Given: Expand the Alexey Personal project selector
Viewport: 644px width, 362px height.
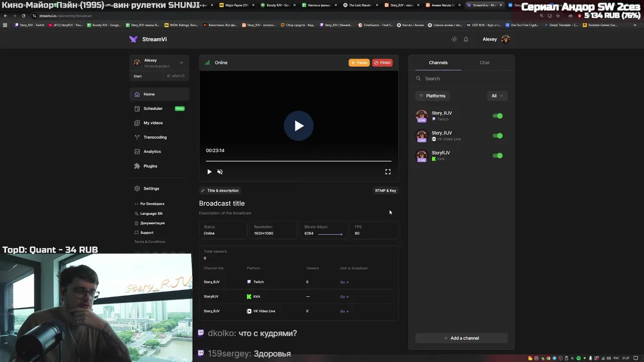Looking at the screenshot, I should (159, 63).
